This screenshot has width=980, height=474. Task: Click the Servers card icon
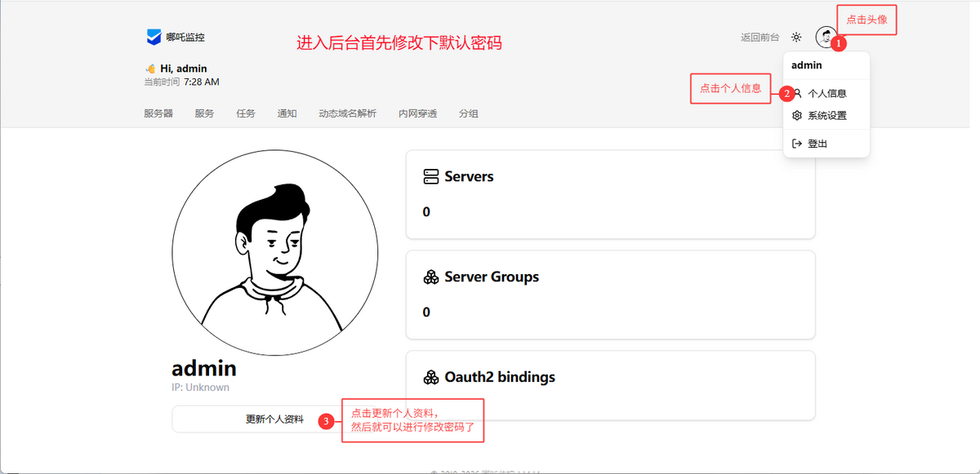point(431,176)
